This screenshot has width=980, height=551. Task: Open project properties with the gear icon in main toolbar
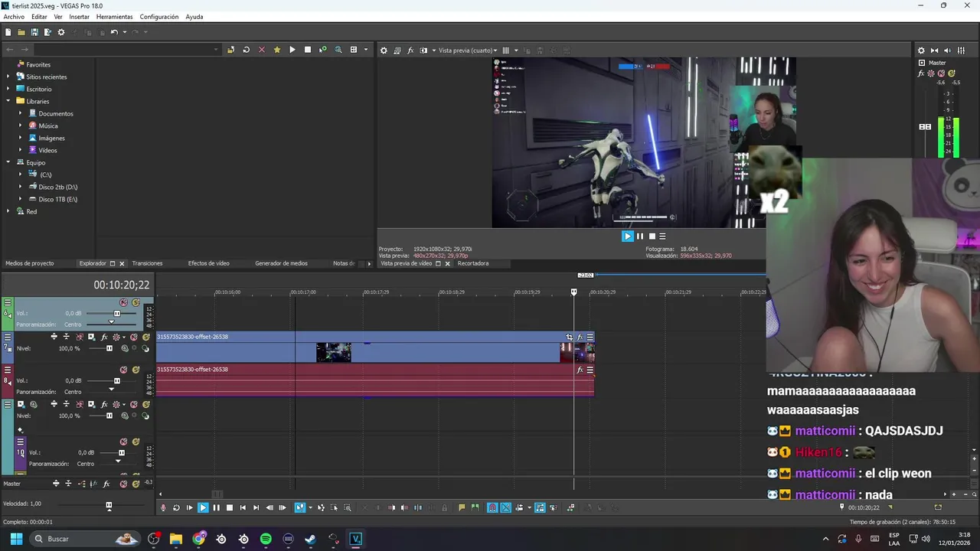point(61,32)
